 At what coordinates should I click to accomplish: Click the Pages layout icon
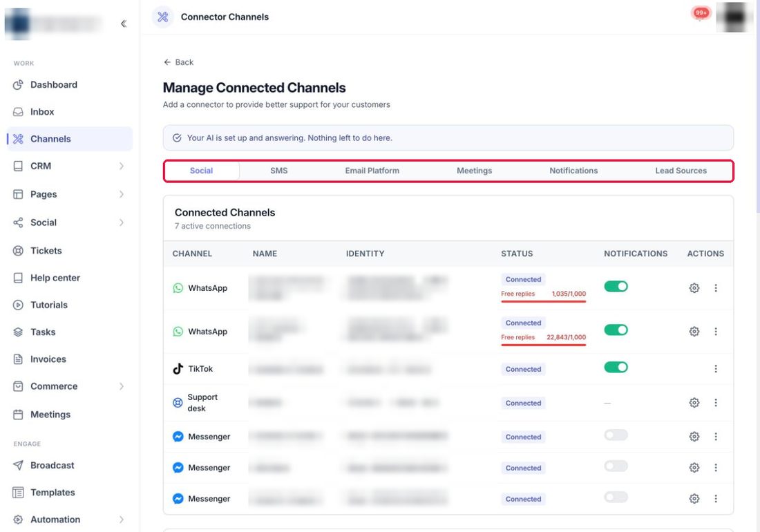tap(18, 194)
